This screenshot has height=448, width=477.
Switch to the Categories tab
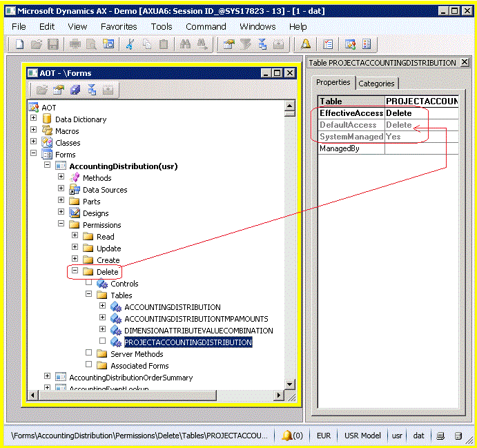pyautogui.click(x=376, y=84)
